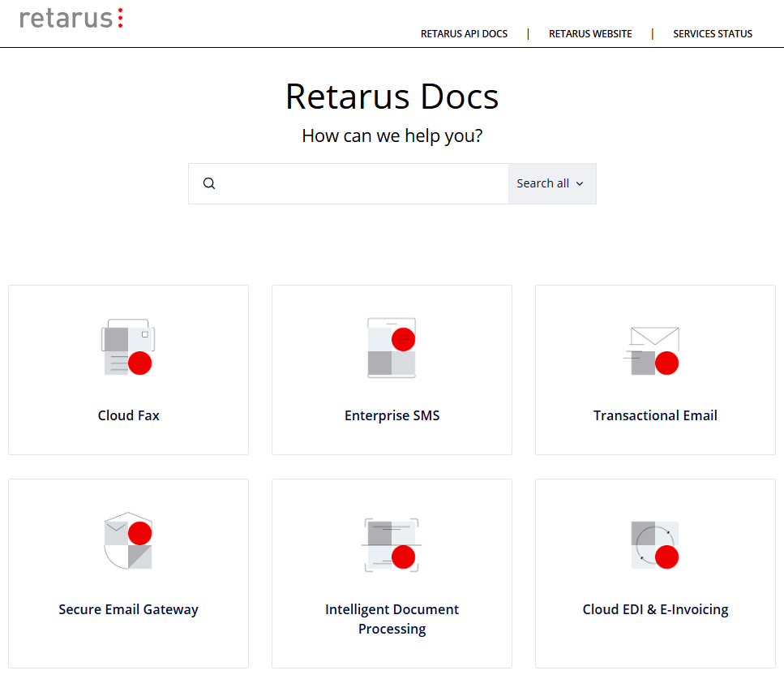Click the Secure Email Gateway title

(128, 609)
